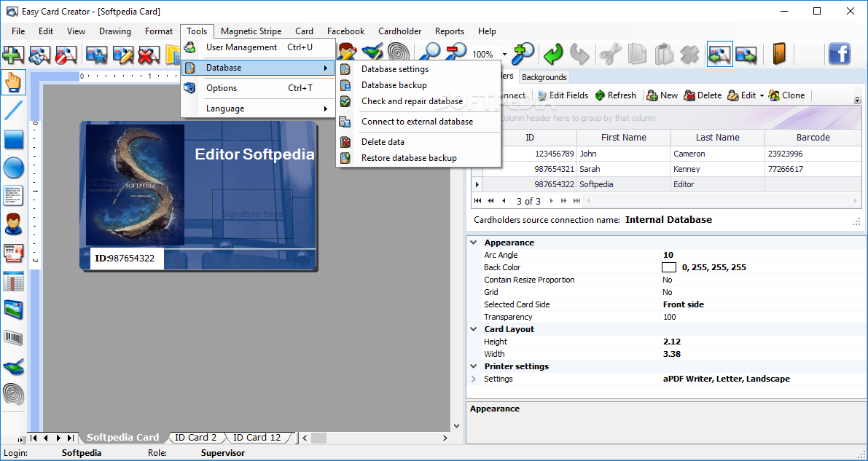Collapse the Appearance property section
Image resolution: width=868 pixels, height=461 pixels.
473,243
